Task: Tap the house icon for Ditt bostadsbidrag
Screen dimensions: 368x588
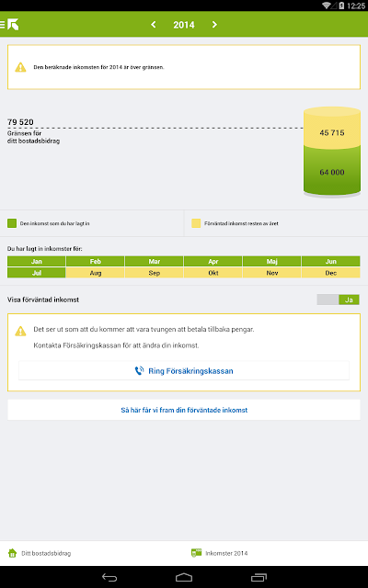Action: [12, 553]
